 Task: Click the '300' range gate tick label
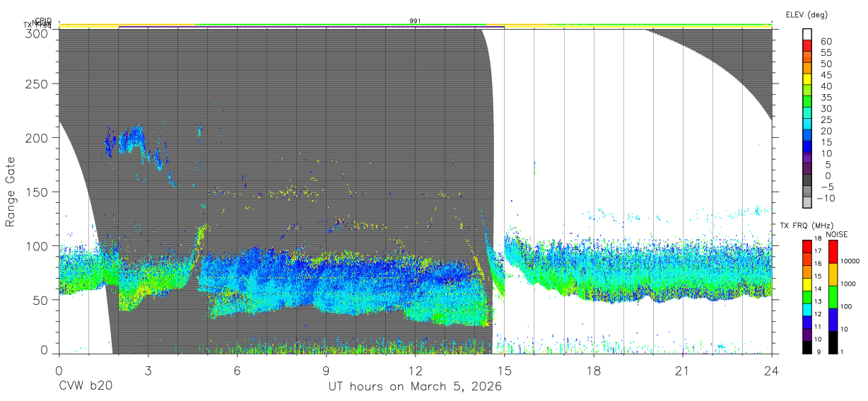point(35,33)
